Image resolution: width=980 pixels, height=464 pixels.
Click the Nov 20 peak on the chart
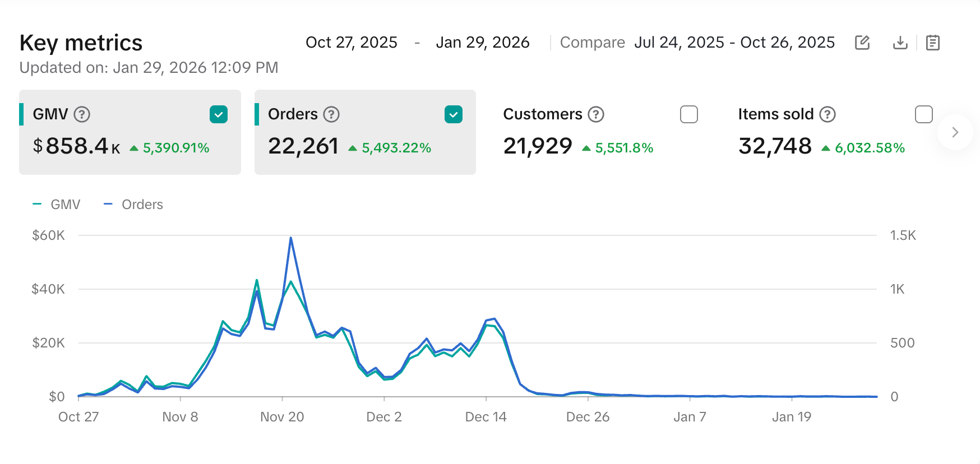point(290,238)
